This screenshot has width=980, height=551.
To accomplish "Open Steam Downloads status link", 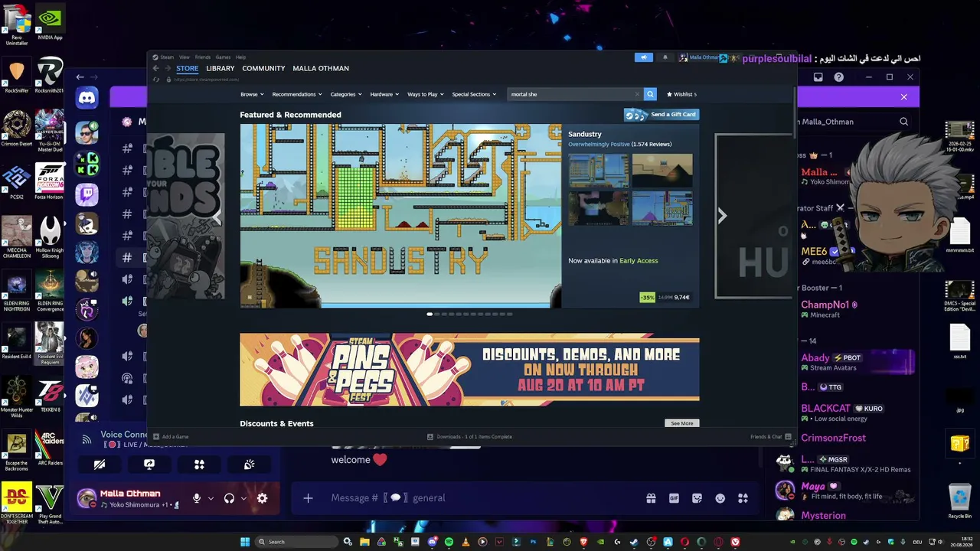I will 469,437.
